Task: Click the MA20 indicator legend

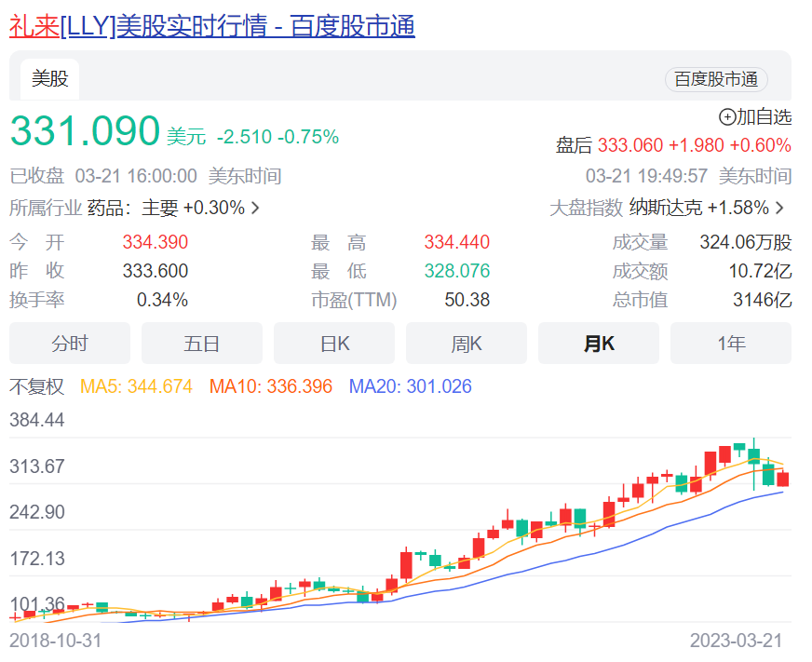Action: 410,386
